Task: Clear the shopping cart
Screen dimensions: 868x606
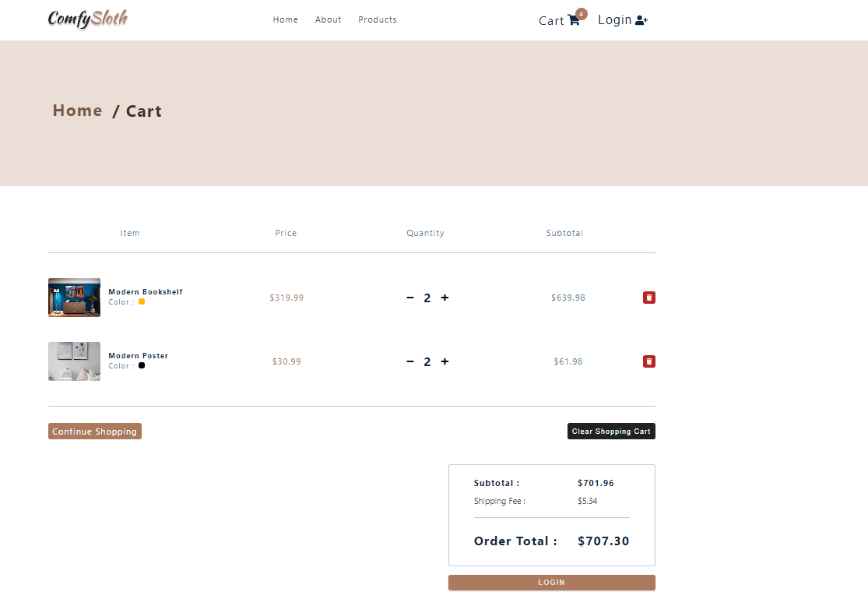Action: pyautogui.click(x=611, y=431)
